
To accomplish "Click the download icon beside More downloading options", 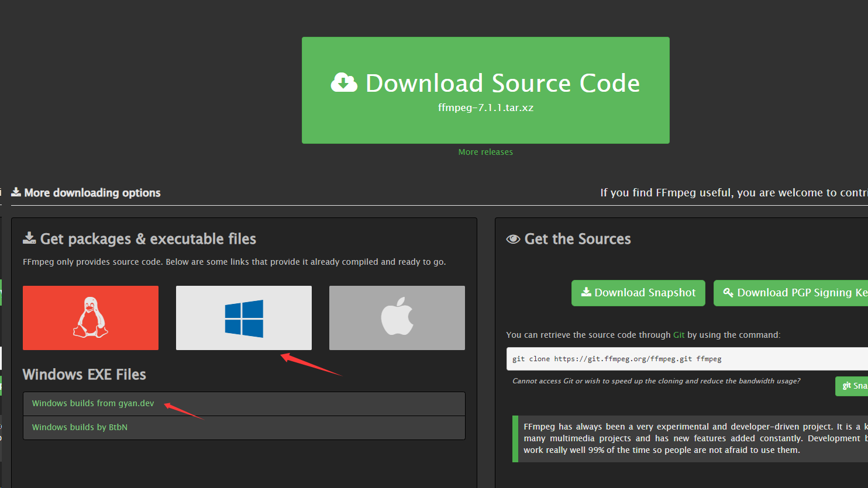I will tap(16, 192).
